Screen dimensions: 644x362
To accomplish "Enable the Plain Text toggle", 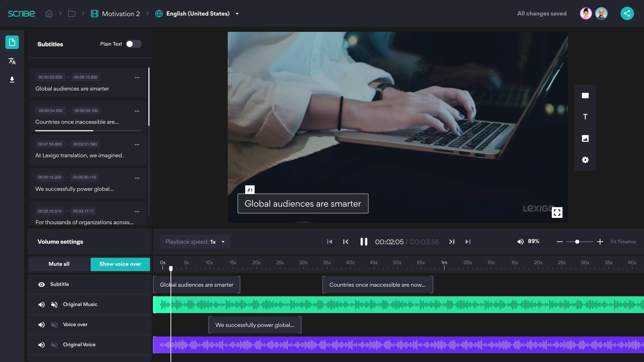I will 133,44.
